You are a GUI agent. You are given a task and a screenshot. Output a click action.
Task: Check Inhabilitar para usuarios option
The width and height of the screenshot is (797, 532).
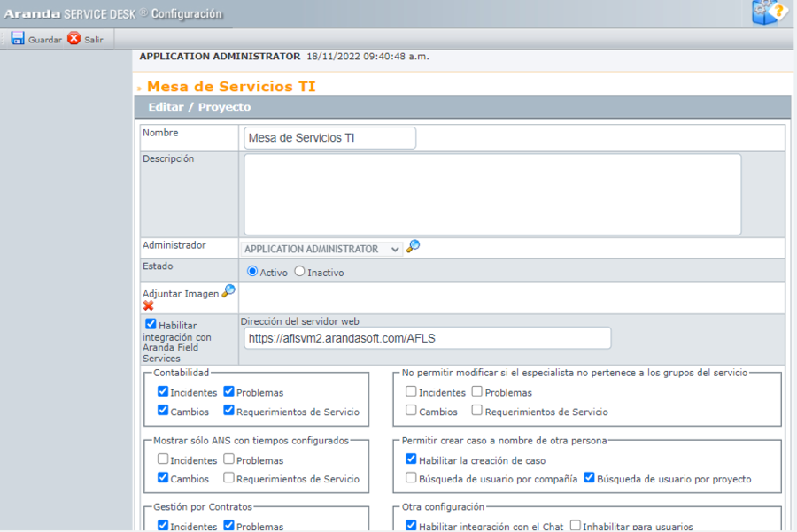tap(575, 525)
